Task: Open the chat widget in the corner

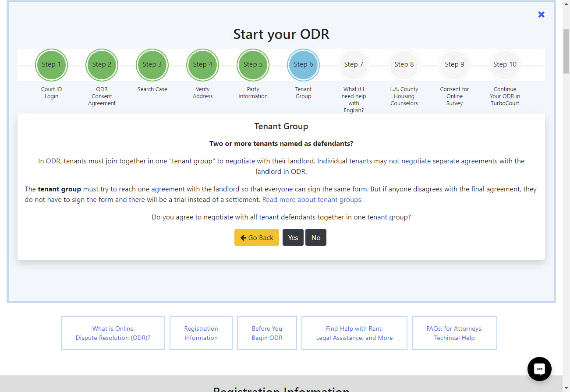Action: (x=539, y=369)
